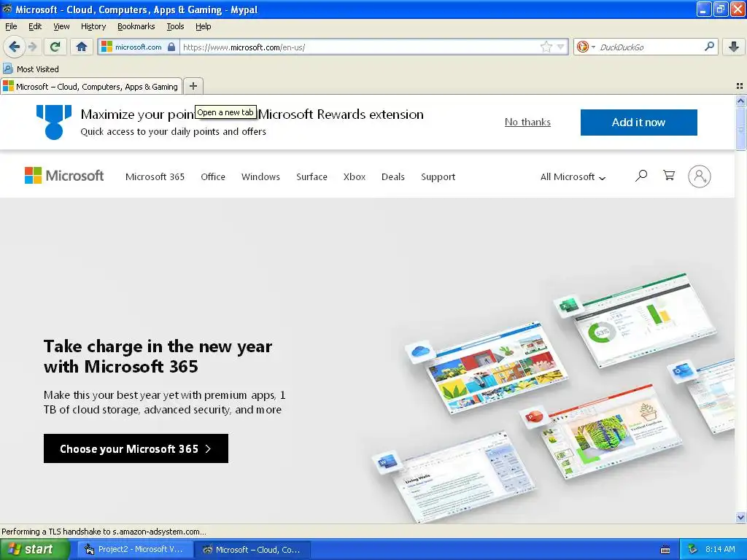Click the OneDrive cloud icon in the hero image
This screenshot has height=560, width=747.
click(x=420, y=352)
